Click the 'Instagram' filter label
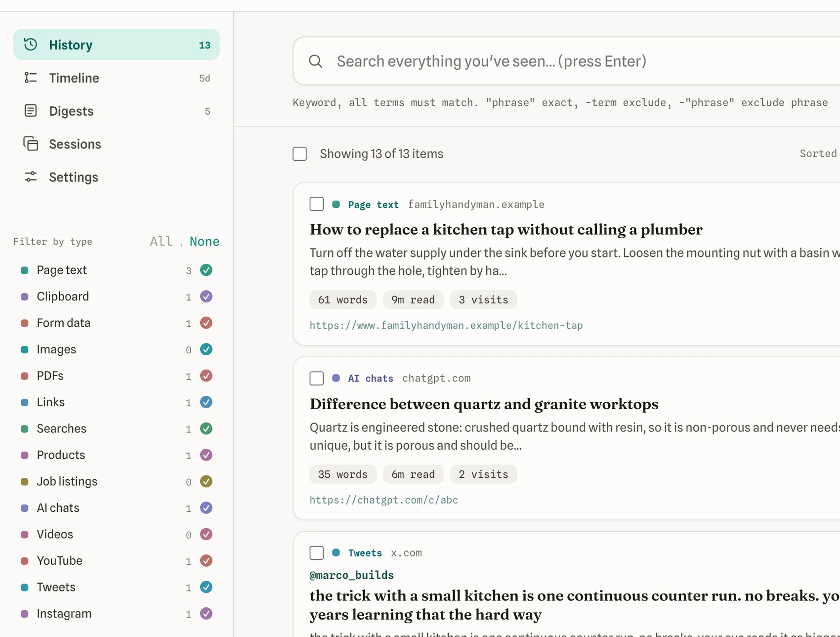840x637 pixels. pos(64,614)
